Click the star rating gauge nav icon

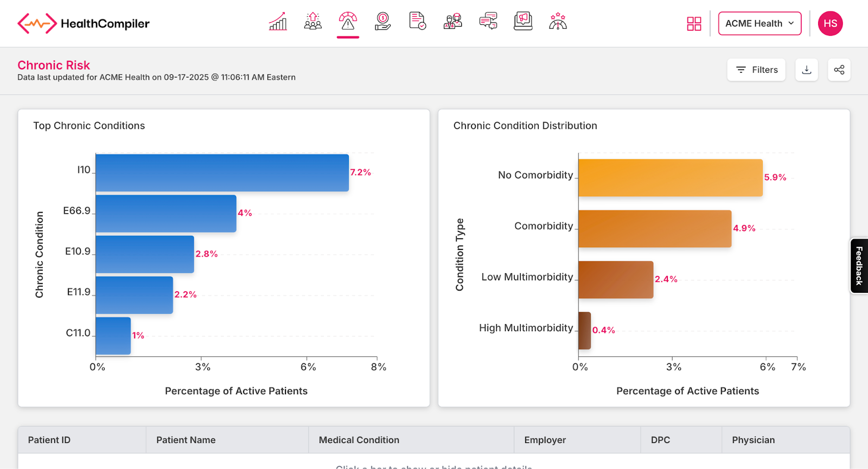[558, 22]
